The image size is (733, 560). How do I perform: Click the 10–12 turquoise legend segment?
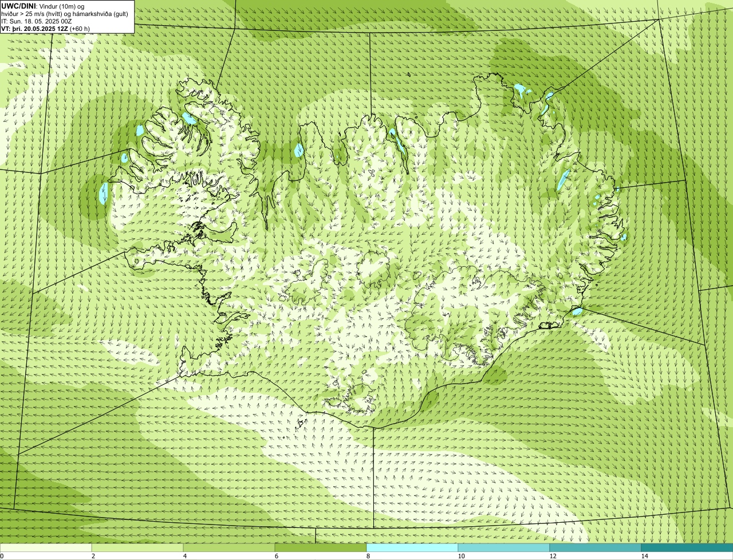[504, 547]
